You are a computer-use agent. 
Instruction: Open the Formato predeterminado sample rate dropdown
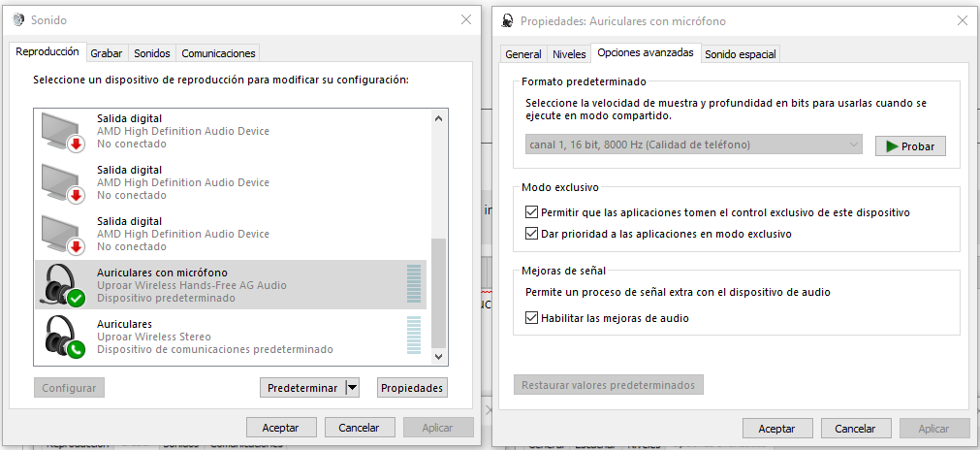[694, 145]
